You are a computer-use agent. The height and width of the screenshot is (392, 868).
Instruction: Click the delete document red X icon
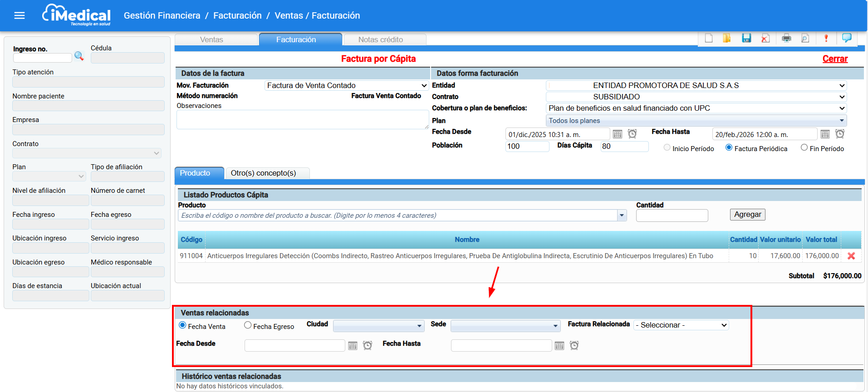coord(765,39)
